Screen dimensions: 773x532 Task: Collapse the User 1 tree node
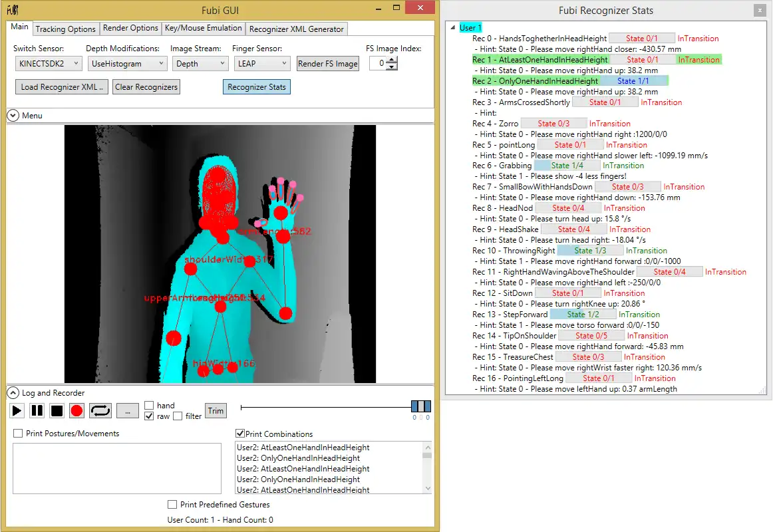tap(453, 28)
